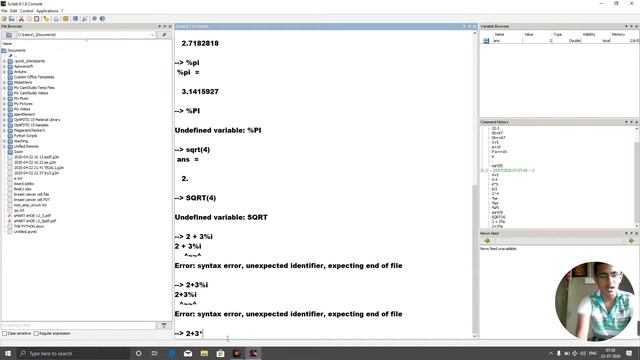Screen dimensions: 640x360
Task: Launch Xcos from the toolbar
Action: click(x=76, y=19)
